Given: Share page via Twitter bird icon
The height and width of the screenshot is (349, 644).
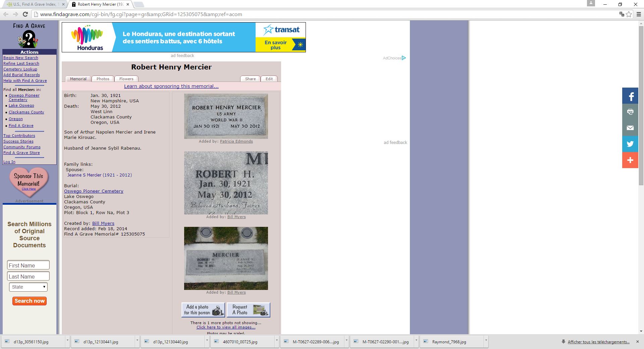Looking at the screenshot, I should pos(630,144).
